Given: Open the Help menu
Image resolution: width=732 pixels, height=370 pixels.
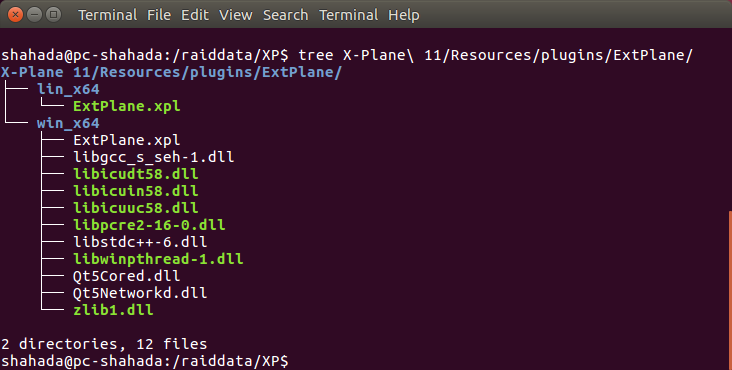Looking at the screenshot, I should (404, 15).
